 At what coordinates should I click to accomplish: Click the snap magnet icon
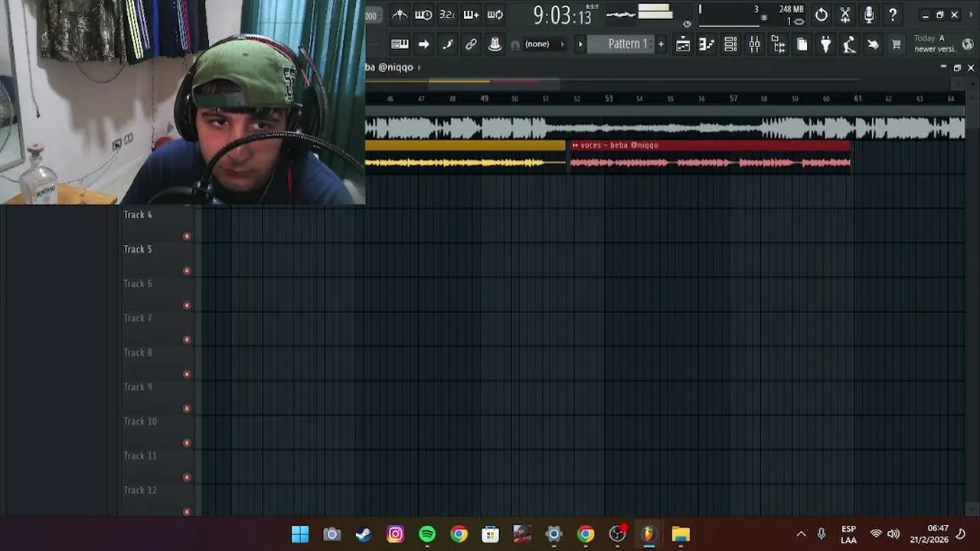click(x=515, y=45)
